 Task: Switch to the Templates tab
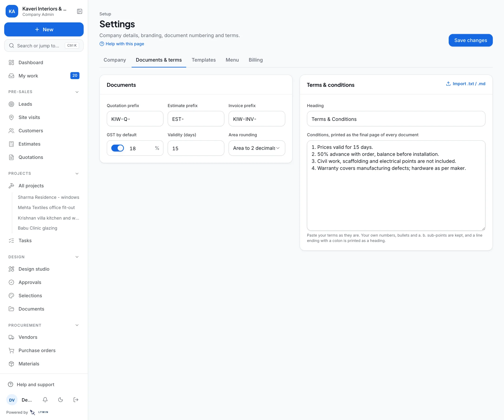click(203, 60)
